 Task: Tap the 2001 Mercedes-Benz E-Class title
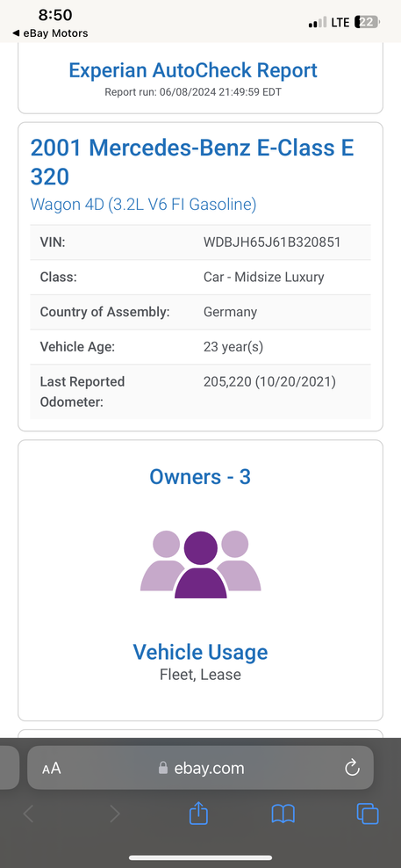pyautogui.click(x=192, y=163)
